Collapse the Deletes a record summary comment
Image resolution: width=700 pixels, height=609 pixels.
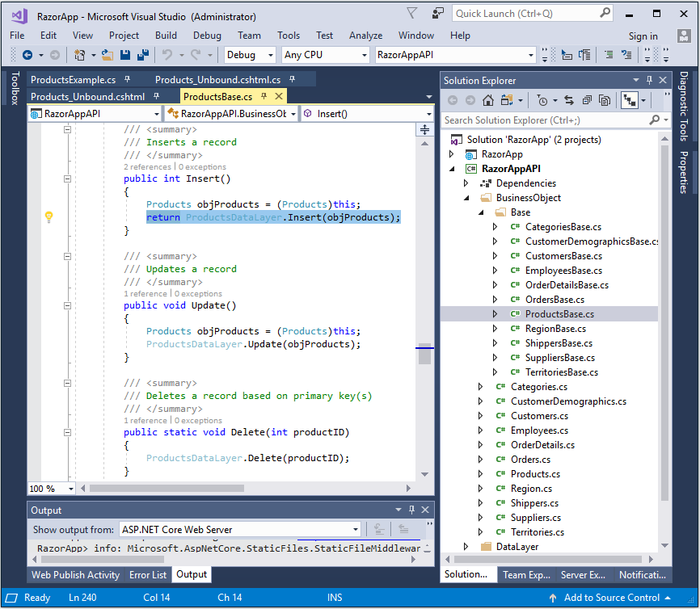[x=67, y=383]
